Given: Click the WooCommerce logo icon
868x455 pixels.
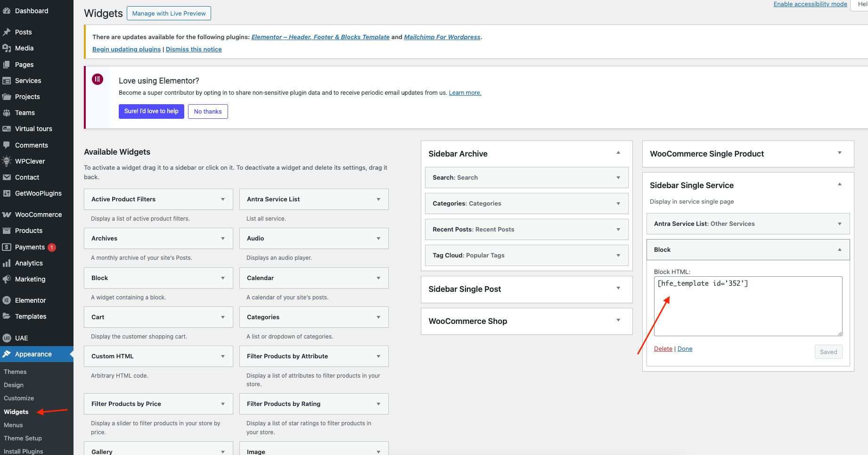Looking at the screenshot, I should tap(7, 215).
